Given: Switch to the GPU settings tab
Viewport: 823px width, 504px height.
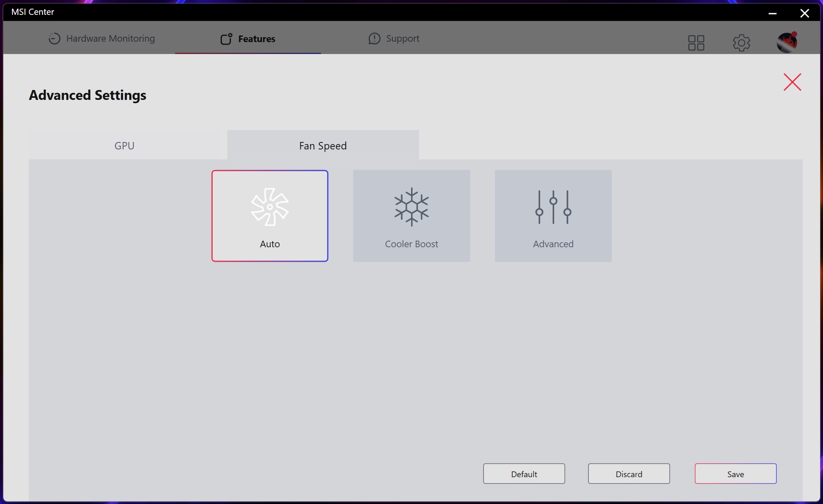Looking at the screenshot, I should pyautogui.click(x=124, y=145).
